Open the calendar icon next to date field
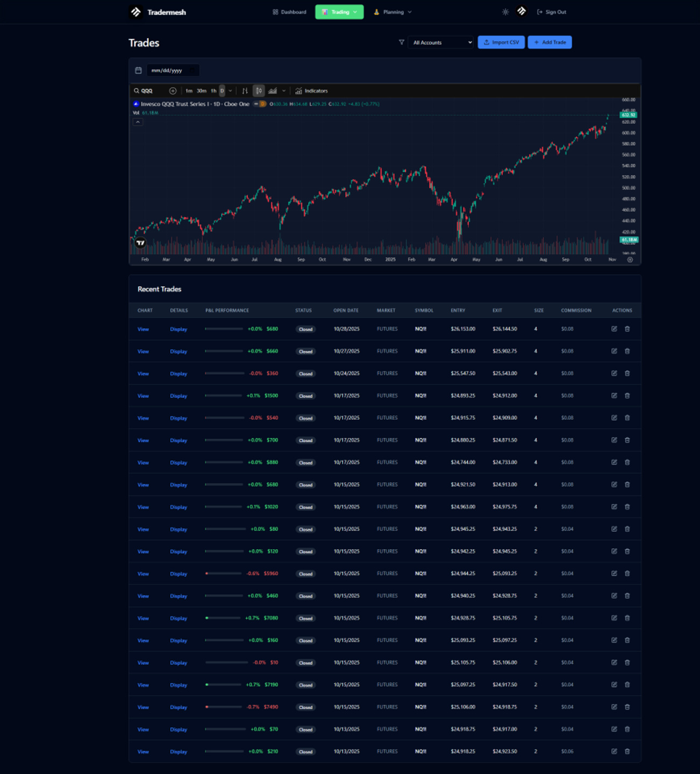Screen dimensions: 700x774 138,70
